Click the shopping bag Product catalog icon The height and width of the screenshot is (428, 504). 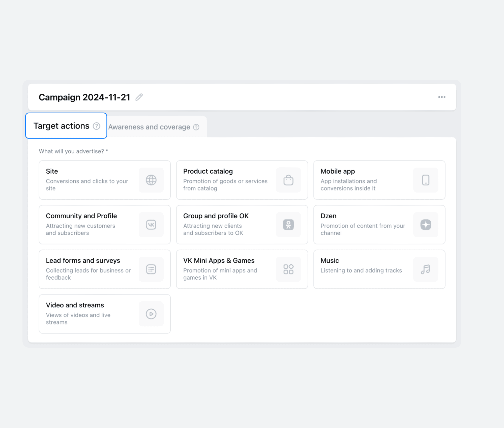point(288,180)
